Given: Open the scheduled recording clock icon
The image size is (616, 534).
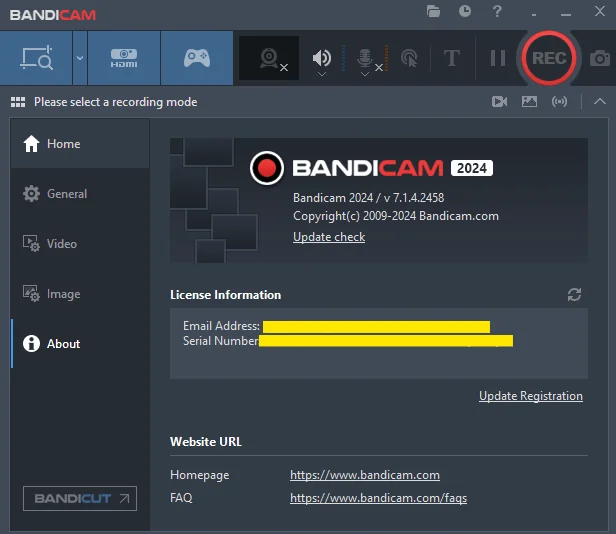Looking at the screenshot, I should (465, 11).
